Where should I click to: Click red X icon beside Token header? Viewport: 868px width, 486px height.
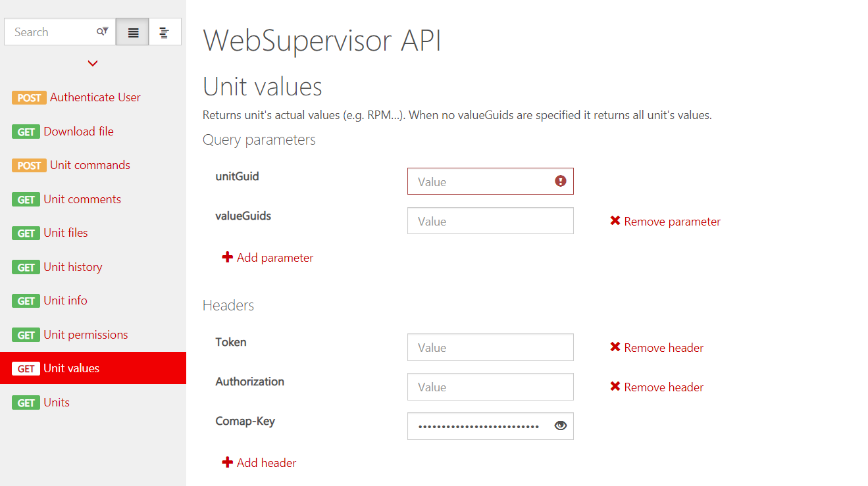[x=615, y=347]
